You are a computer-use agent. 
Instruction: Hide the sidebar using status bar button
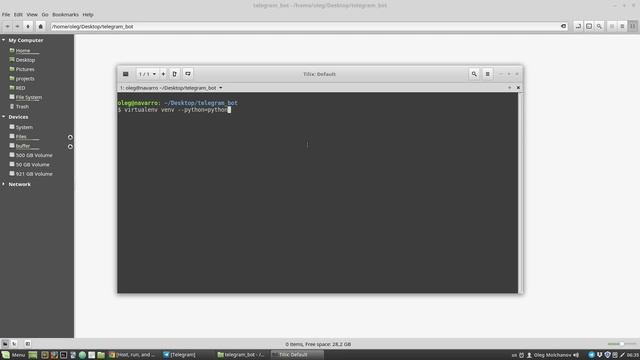point(27,344)
